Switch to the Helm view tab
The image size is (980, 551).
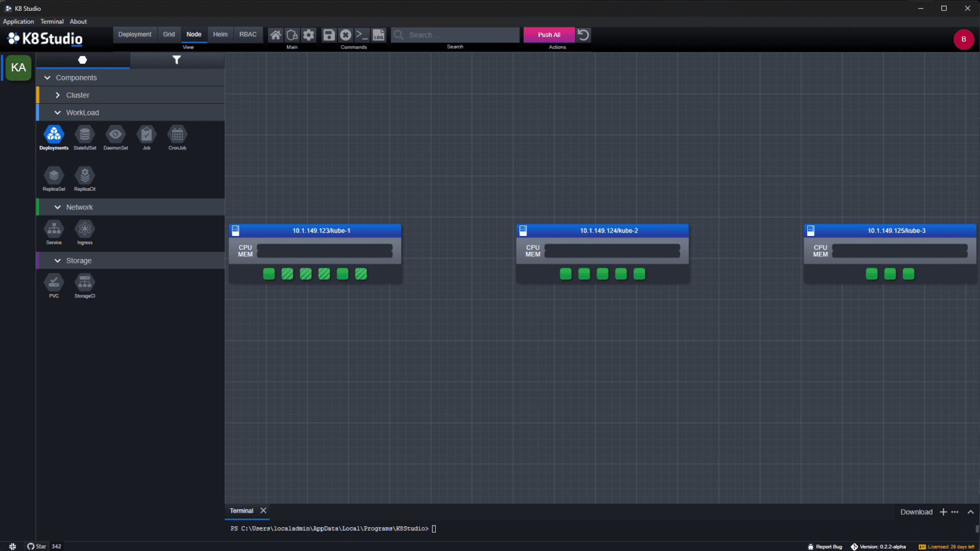coord(219,34)
